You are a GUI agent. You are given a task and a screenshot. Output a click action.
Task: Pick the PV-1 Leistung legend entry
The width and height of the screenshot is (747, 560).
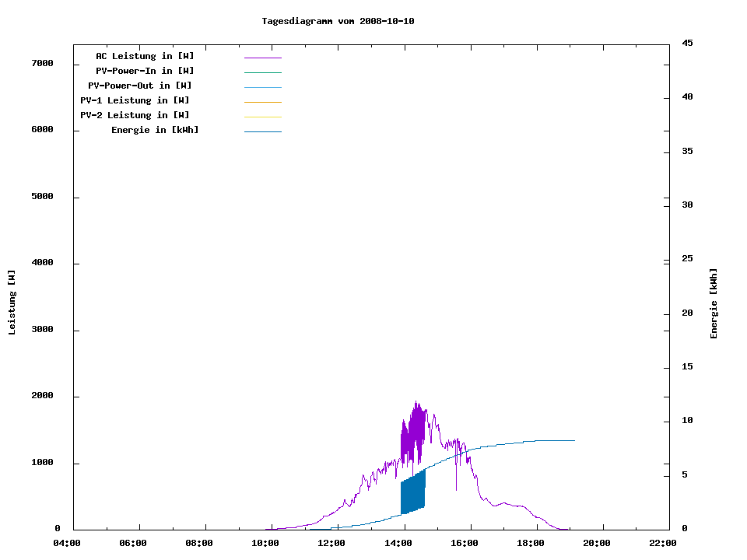click(x=135, y=100)
